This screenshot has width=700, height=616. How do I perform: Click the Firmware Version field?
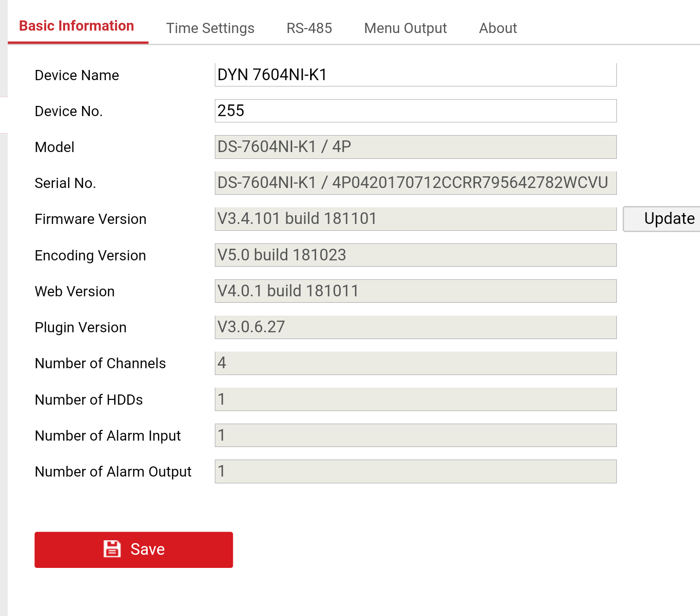[415, 219]
